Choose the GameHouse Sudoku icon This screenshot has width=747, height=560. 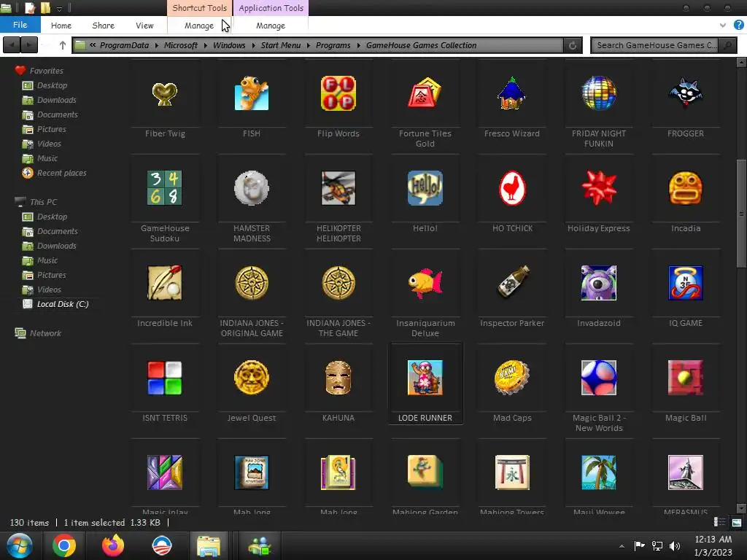[x=164, y=188]
